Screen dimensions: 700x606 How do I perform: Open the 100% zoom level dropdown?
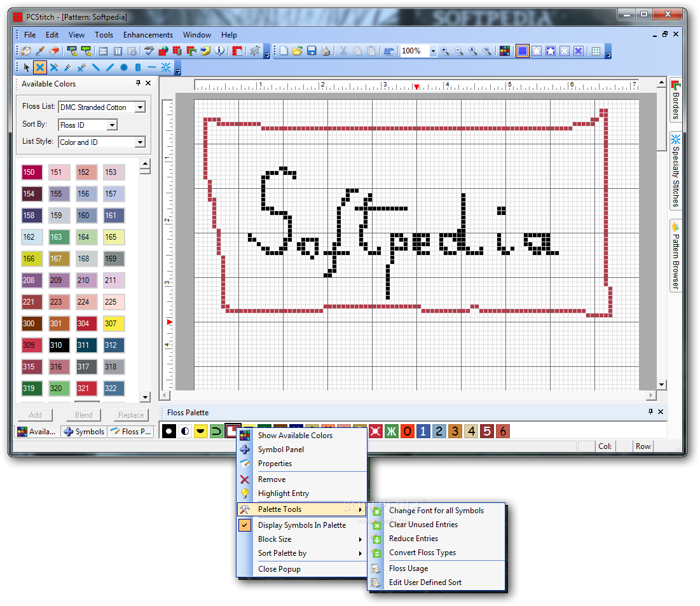[433, 51]
